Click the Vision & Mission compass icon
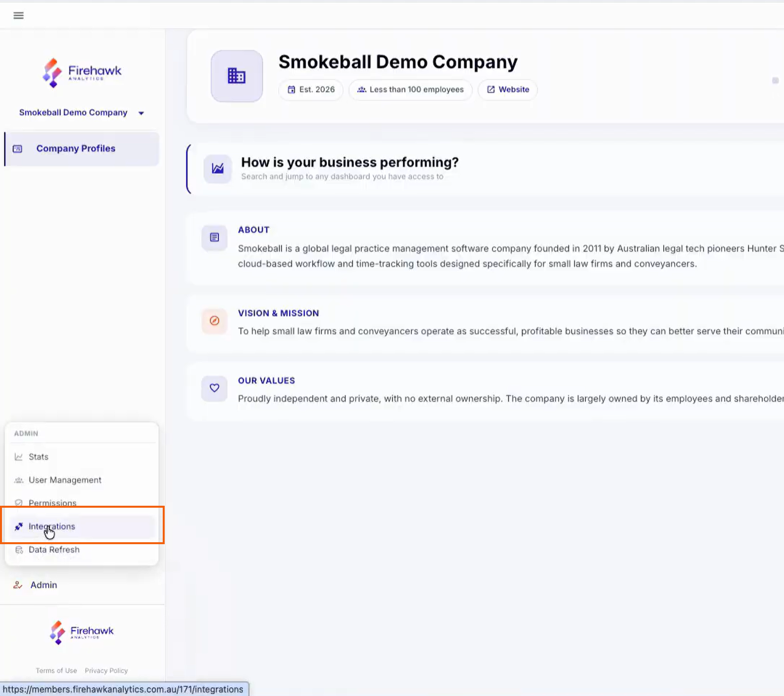The height and width of the screenshot is (696, 784). 214,321
